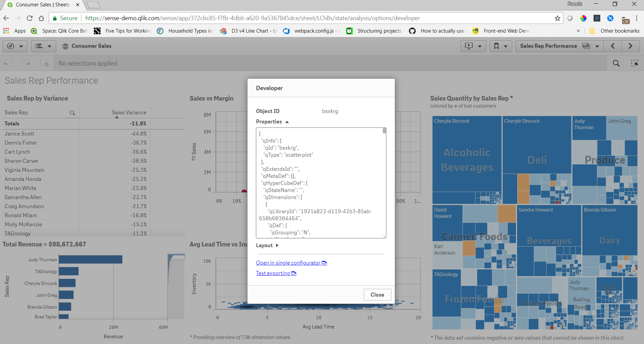
Task: Click the TAGnology bar in Revenue chart
Action: point(69,271)
